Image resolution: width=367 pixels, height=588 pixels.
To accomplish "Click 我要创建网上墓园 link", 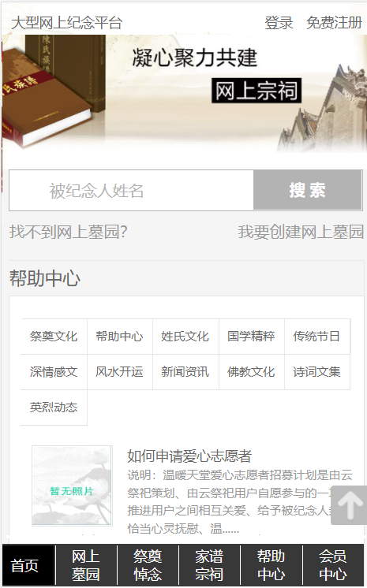I will coord(301,232).
